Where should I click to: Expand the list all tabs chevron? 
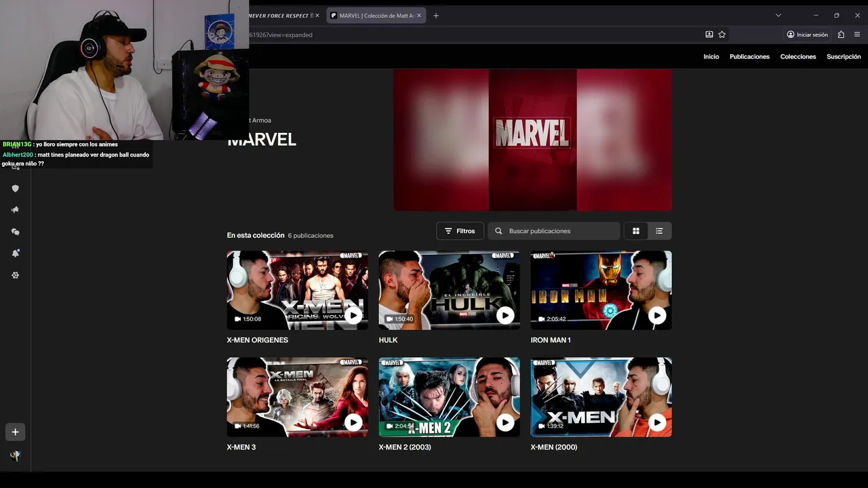click(778, 15)
